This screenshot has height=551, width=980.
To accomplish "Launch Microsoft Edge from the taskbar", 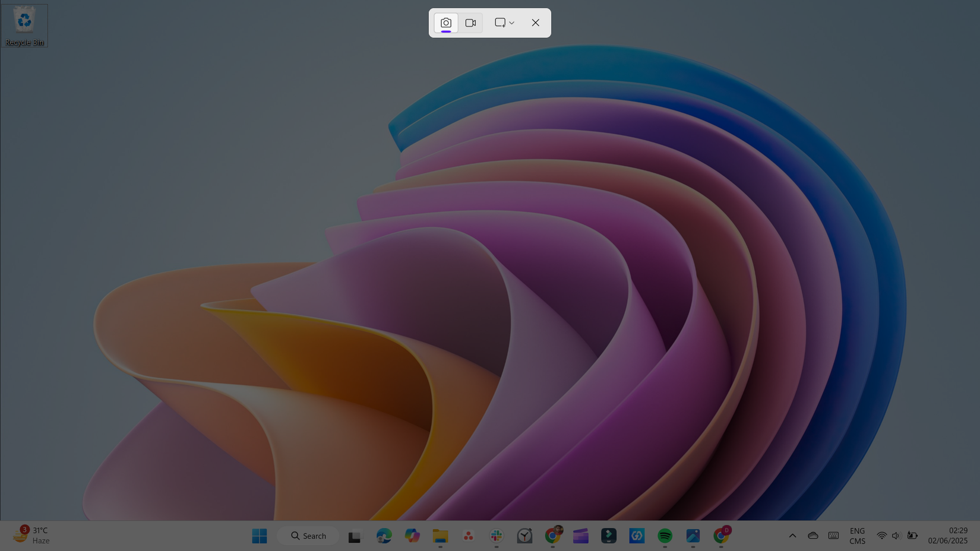I will click(384, 536).
